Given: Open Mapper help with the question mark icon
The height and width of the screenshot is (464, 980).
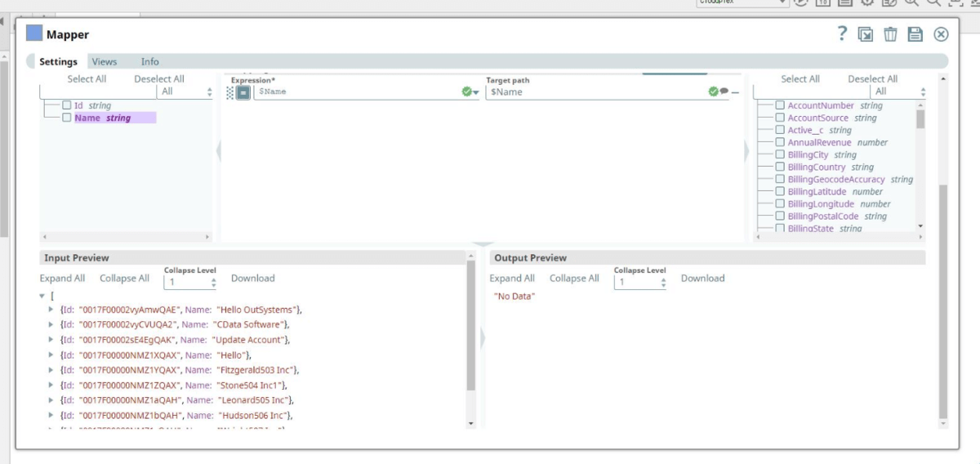Looking at the screenshot, I should click(842, 33).
